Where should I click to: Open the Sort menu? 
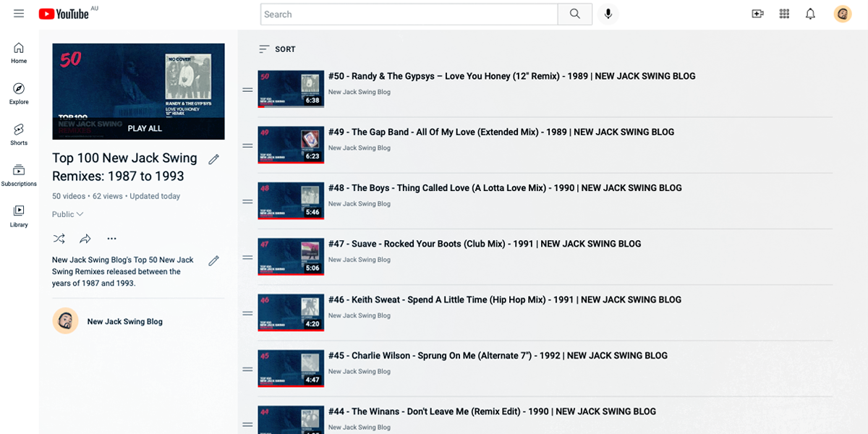tap(277, 49)
